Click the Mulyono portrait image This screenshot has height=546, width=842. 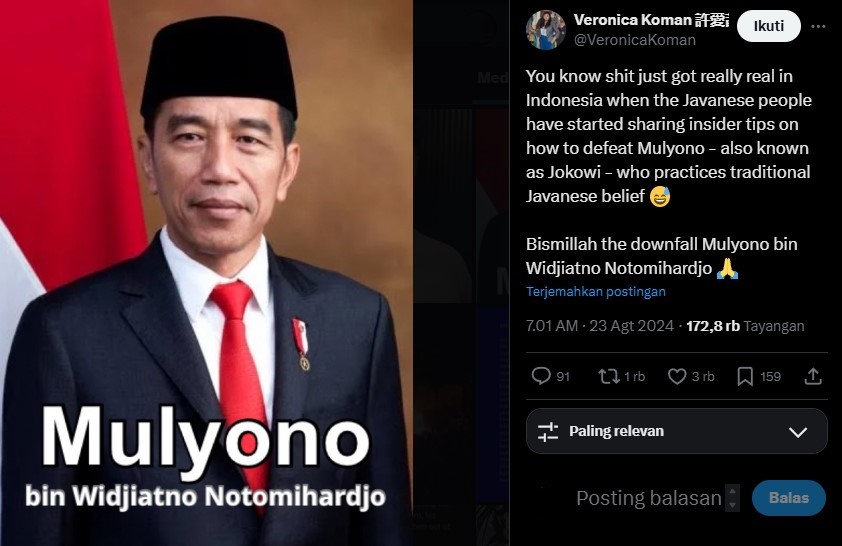click(x=206, y=273)
